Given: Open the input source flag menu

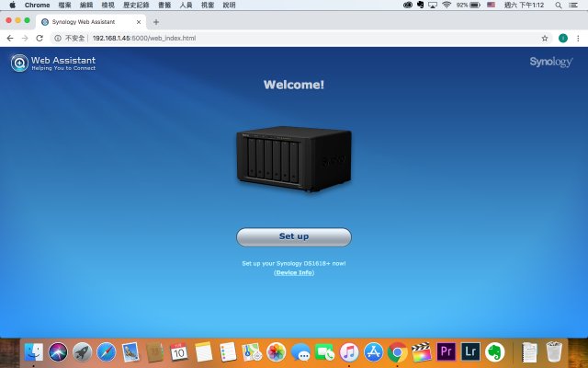Looking at the screenshot, I should click(x=491, y=5).
